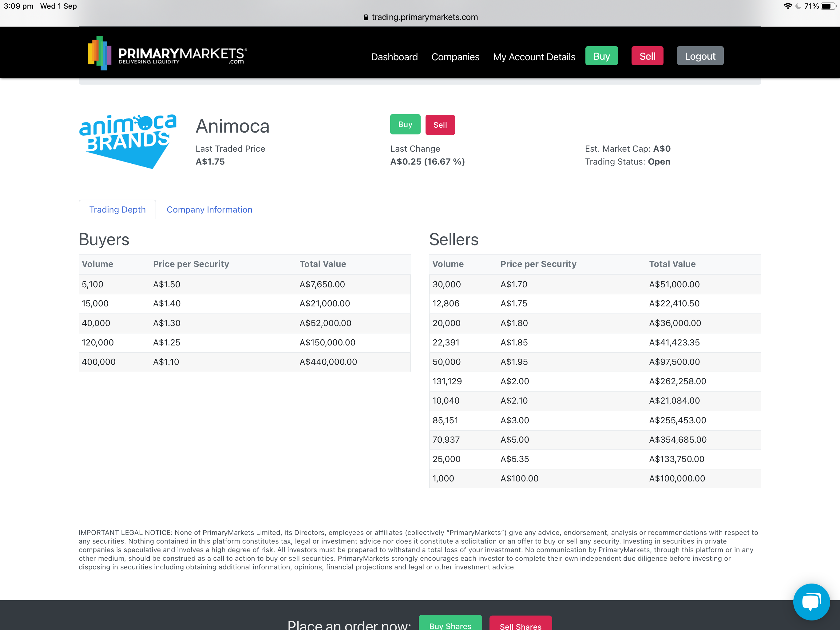Open My Account Details

(x=534, y=57)
